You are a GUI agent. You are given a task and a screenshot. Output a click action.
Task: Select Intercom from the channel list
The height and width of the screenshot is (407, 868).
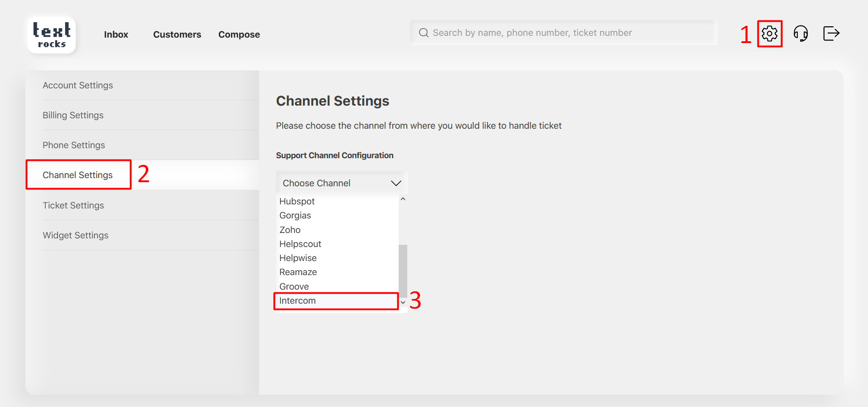click(x=297, y=301)
